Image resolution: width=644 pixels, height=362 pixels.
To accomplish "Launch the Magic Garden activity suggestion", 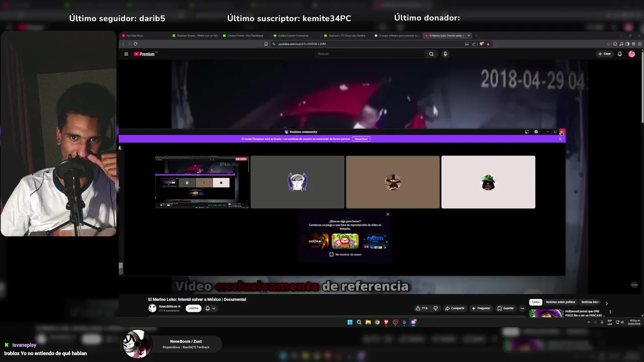I will coord(345,241).
